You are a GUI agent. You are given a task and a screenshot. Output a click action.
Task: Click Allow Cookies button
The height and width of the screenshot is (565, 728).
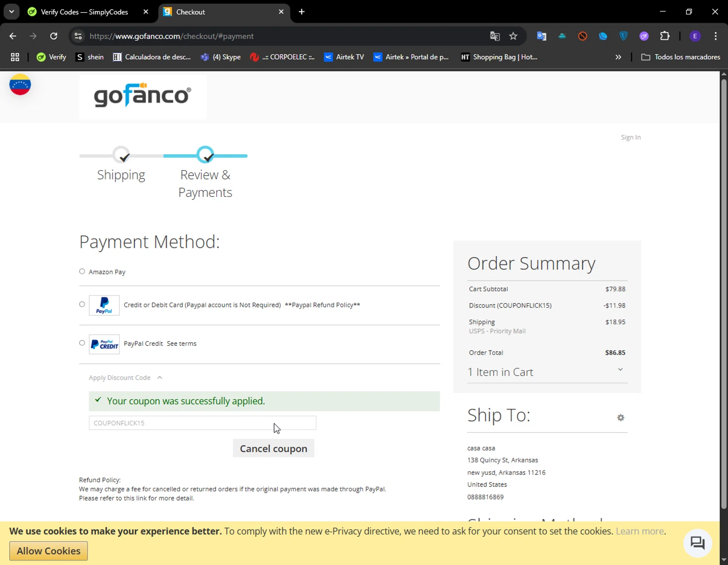pyautogui.click(x=49, y=551)
